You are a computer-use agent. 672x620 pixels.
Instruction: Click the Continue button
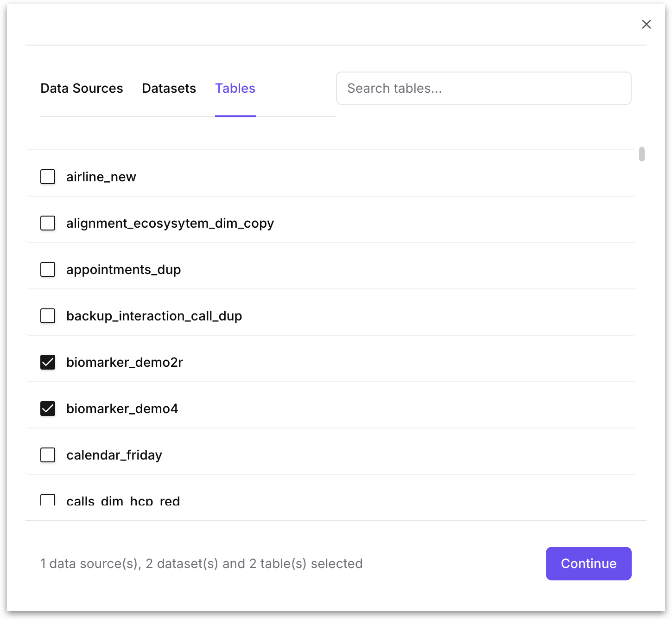(x=589, y=563)
